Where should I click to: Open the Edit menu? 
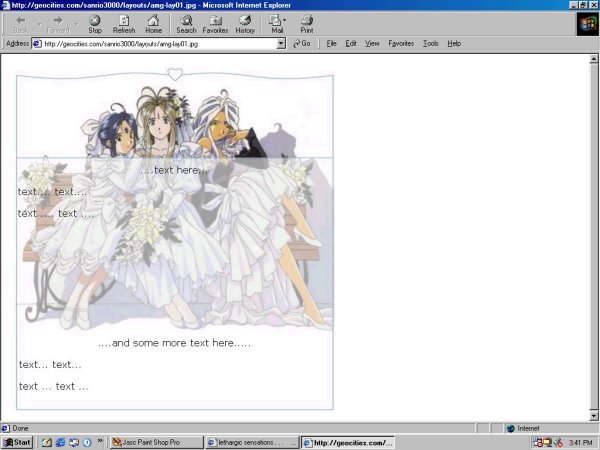point(351,44)
